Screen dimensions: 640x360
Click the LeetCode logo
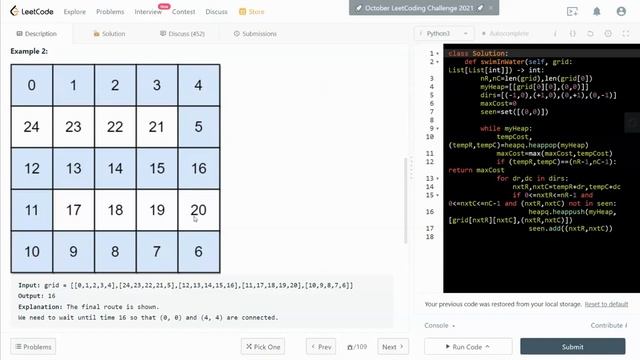(x=32, y=11)
